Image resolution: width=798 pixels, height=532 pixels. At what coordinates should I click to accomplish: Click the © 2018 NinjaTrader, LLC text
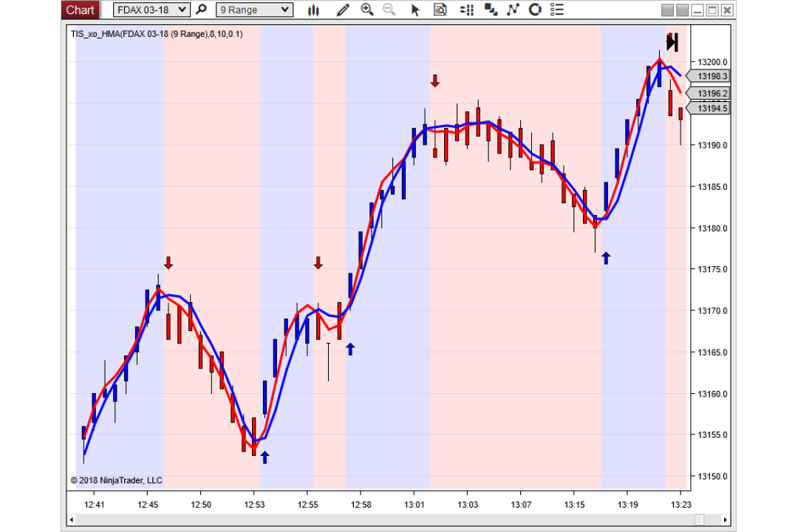(117, 480)
